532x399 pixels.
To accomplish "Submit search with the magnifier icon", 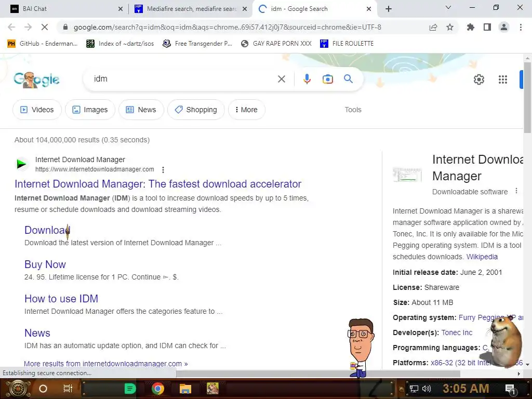I will (348, 79).
